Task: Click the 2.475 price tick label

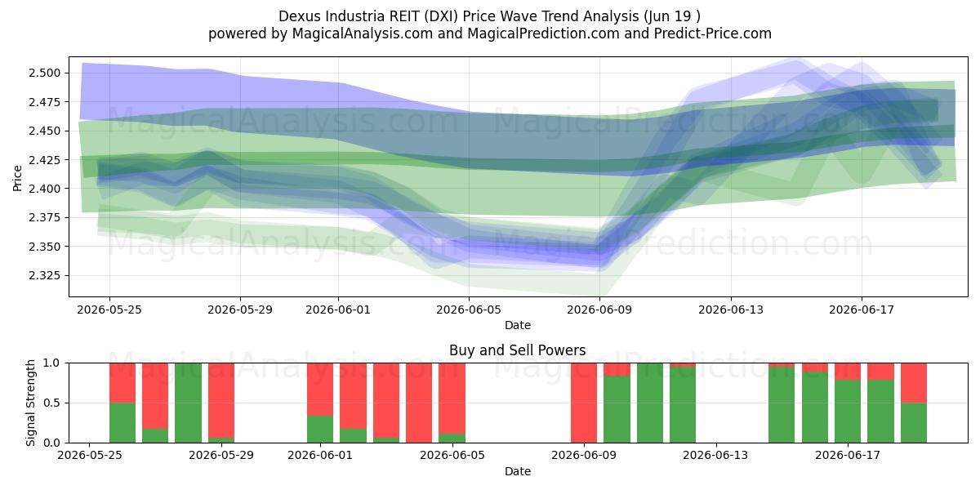Action: tap(46, 102)
